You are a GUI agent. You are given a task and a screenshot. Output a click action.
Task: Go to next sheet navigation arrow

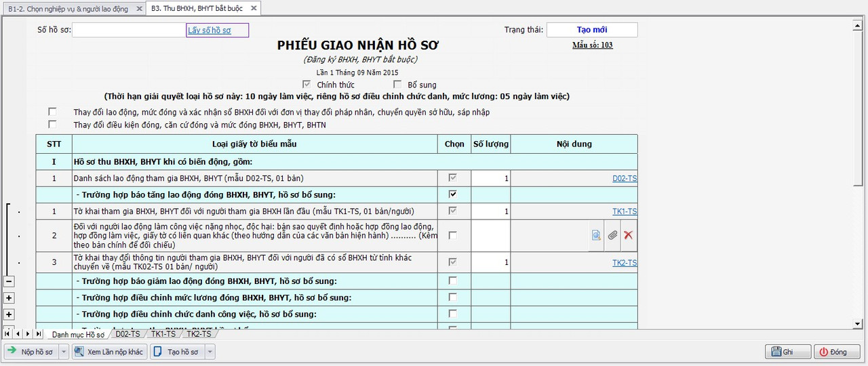click(x=28, y=333)
